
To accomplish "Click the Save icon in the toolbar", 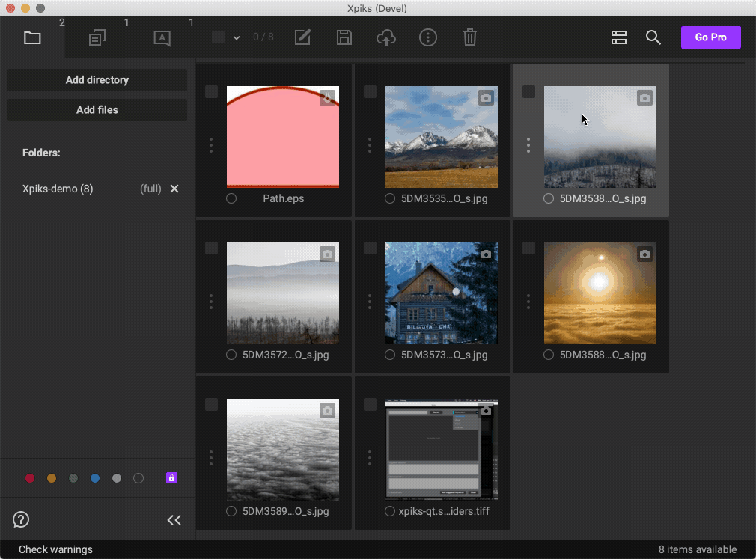I will [344, 37].
